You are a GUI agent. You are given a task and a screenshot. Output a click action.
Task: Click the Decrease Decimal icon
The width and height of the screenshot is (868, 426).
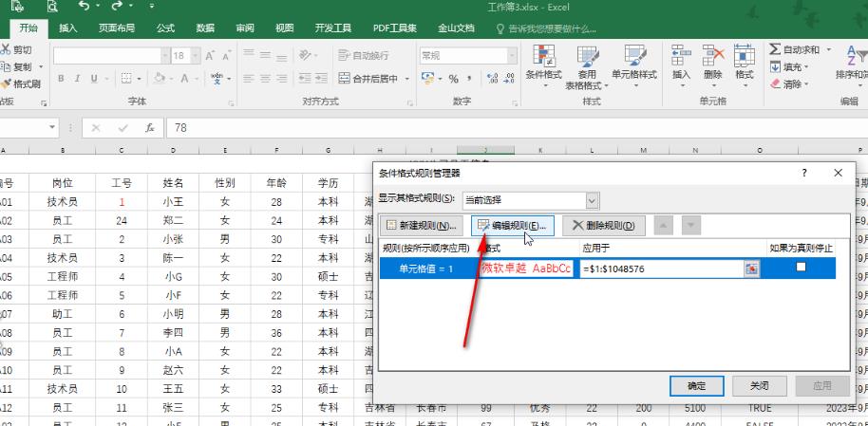(x=508, y=79)
